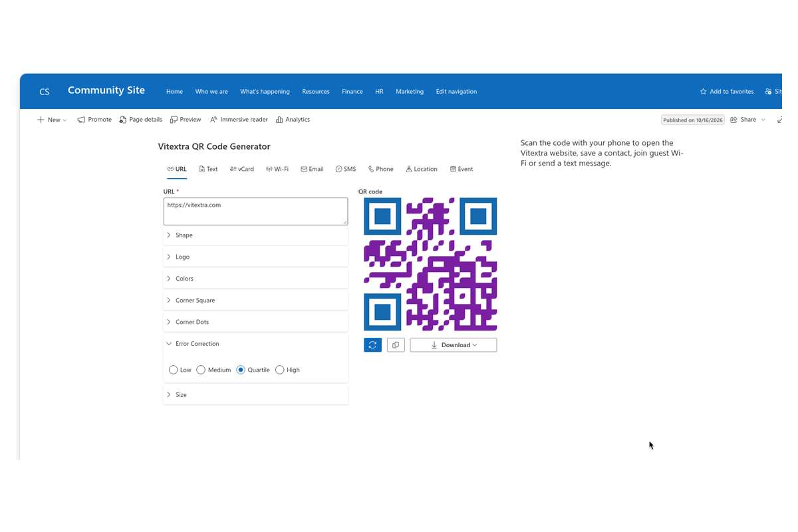
Task: Click the Vitextra QR Code Generator heading
Action: (x=214, y=146)
